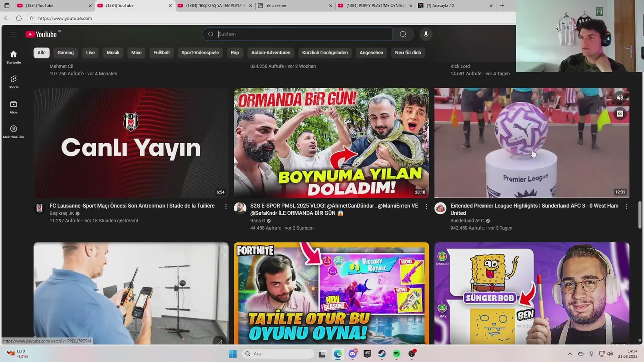Select the Action-Adventures filter chip

[271, 53]
